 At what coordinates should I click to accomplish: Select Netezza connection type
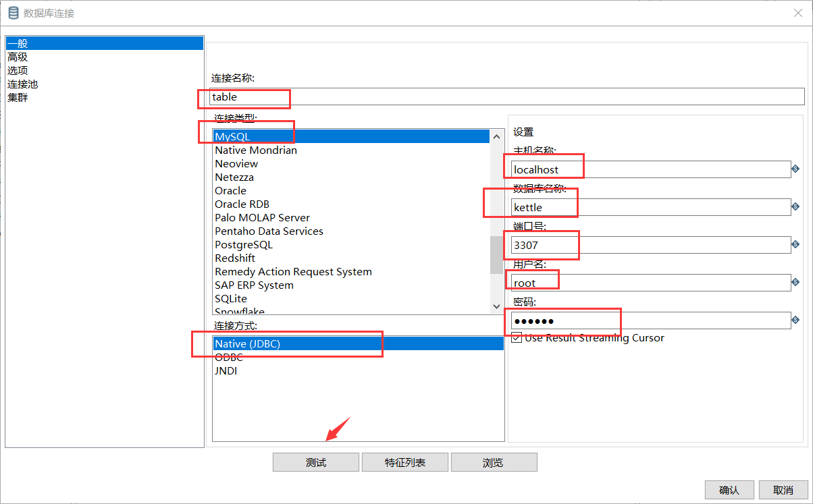(x=351, y=177)
